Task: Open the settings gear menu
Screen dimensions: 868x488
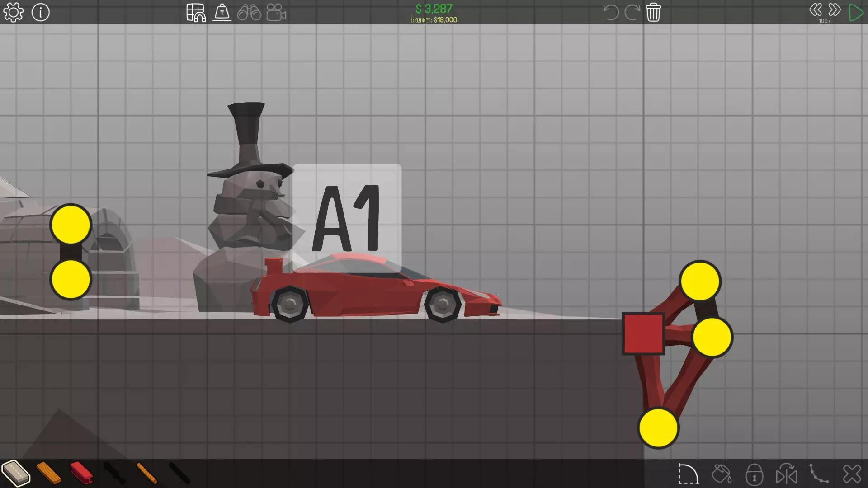Action: tap(13, 13)
